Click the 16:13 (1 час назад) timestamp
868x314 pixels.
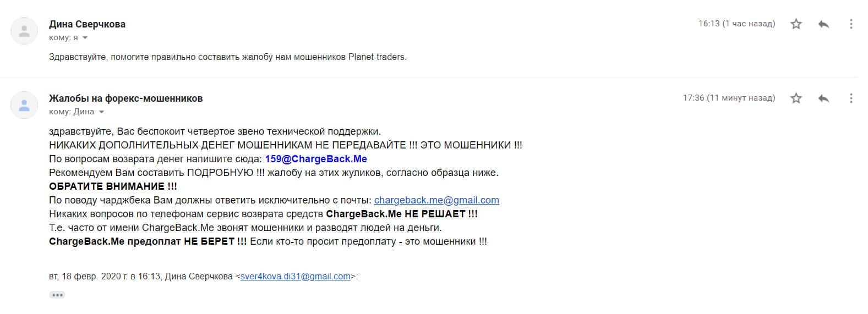tap(736, 24)
